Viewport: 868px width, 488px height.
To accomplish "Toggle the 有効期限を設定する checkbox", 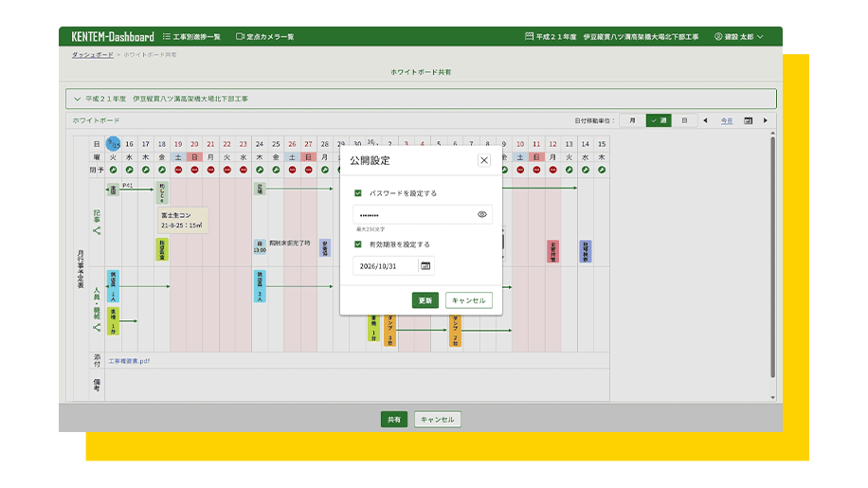I will click(358, 244).
